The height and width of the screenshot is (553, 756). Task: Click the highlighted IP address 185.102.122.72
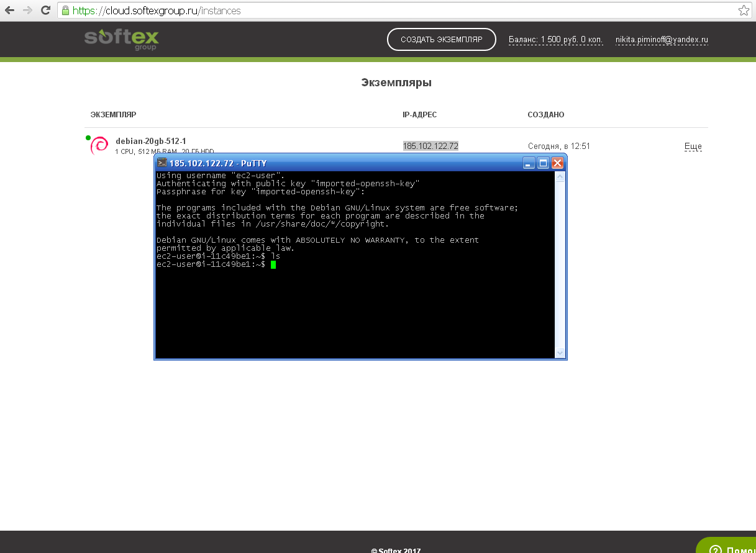[430, 146]
